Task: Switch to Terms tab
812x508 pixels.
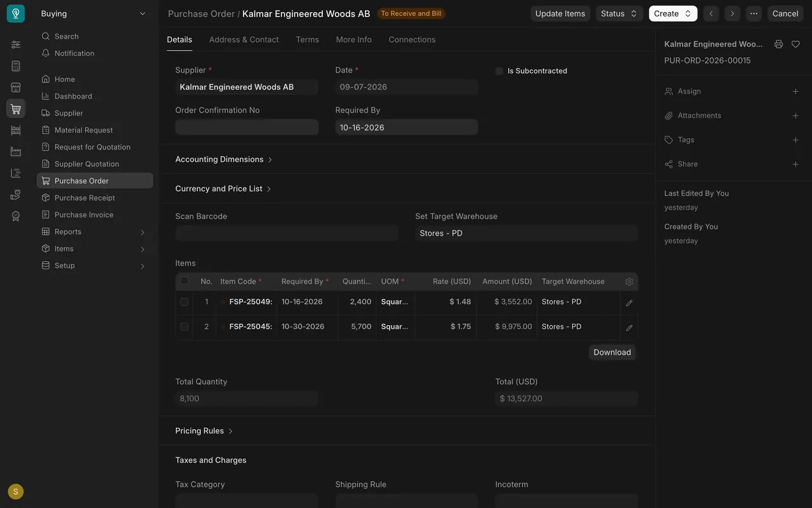Action: point(307,39)
